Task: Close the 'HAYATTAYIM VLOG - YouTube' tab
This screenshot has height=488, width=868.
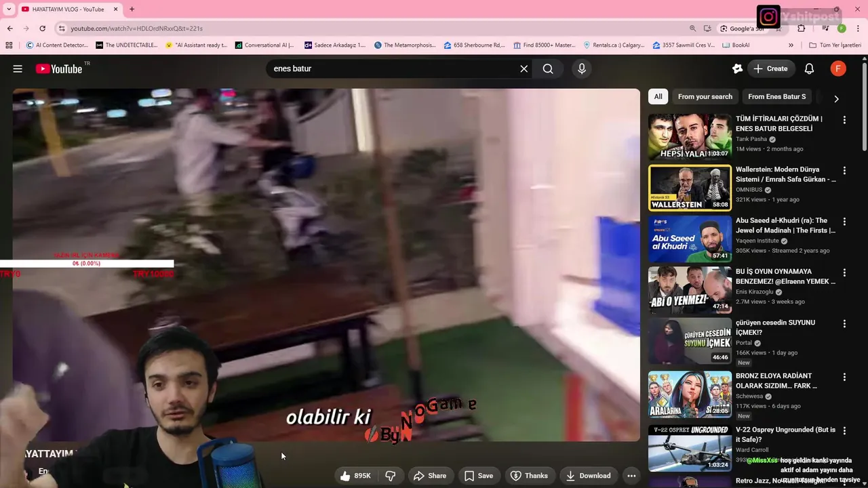Action: coord(115,9)
